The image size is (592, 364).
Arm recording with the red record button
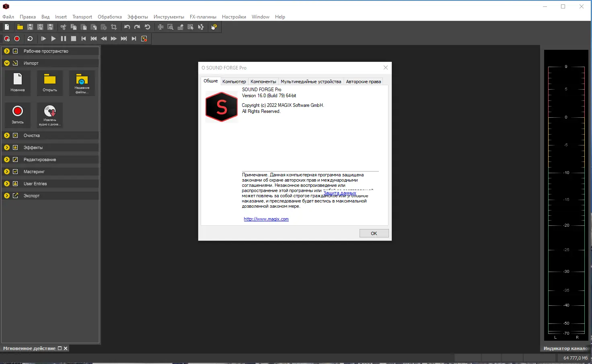point(16,39)
